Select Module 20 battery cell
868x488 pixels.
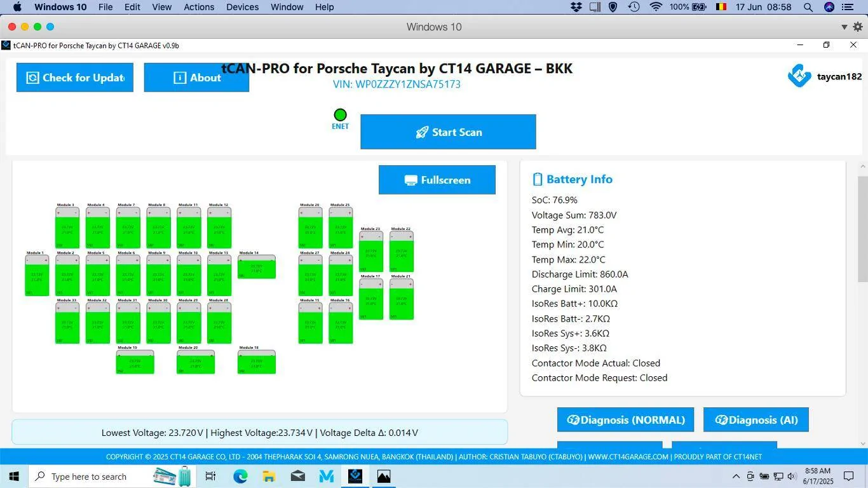pos(196,362)
